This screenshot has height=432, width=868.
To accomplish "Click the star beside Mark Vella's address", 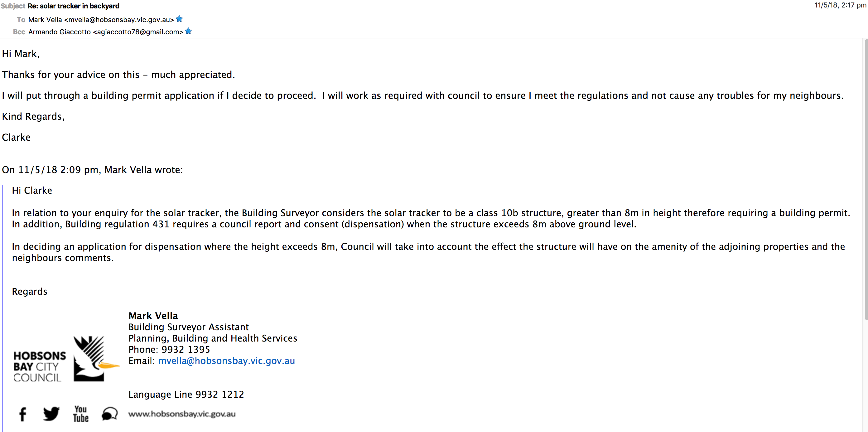I will [x=179, y=19].
